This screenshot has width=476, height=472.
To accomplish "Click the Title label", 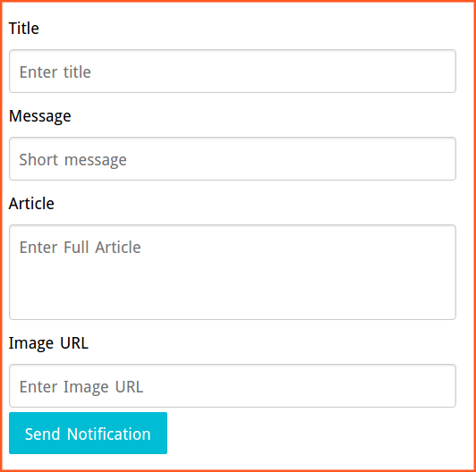I will pos(24,29).
